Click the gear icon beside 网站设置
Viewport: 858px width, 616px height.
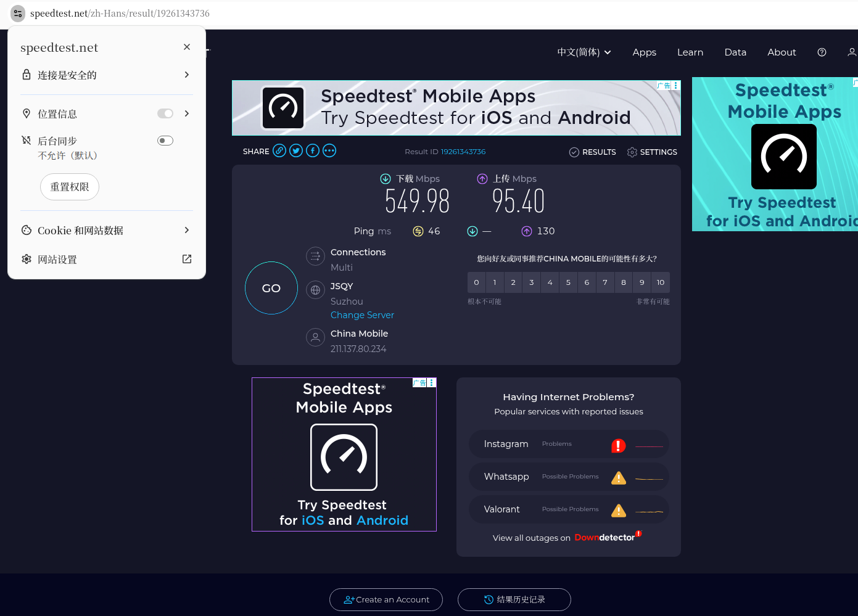tap(27, 259)
